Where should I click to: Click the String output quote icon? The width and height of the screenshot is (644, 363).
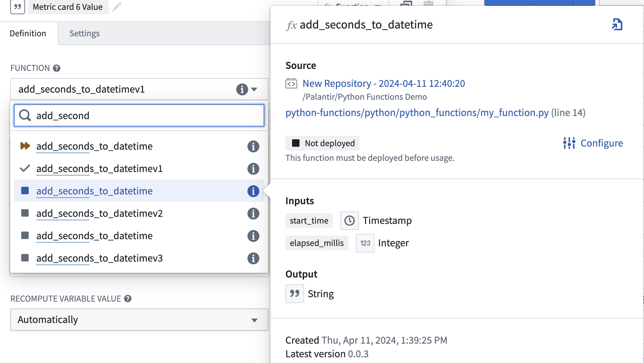coord(295,293)
